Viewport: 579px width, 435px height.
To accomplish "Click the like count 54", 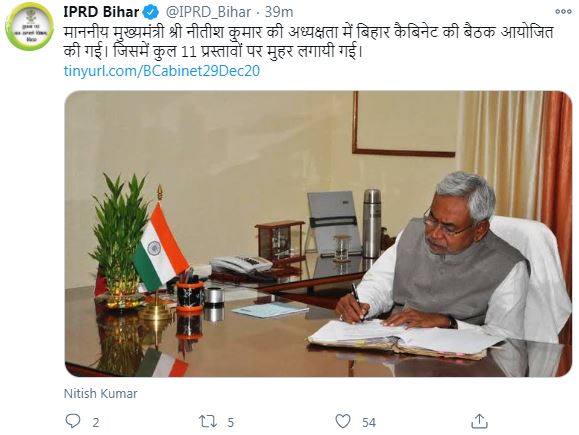I will [x=369, y=422].
